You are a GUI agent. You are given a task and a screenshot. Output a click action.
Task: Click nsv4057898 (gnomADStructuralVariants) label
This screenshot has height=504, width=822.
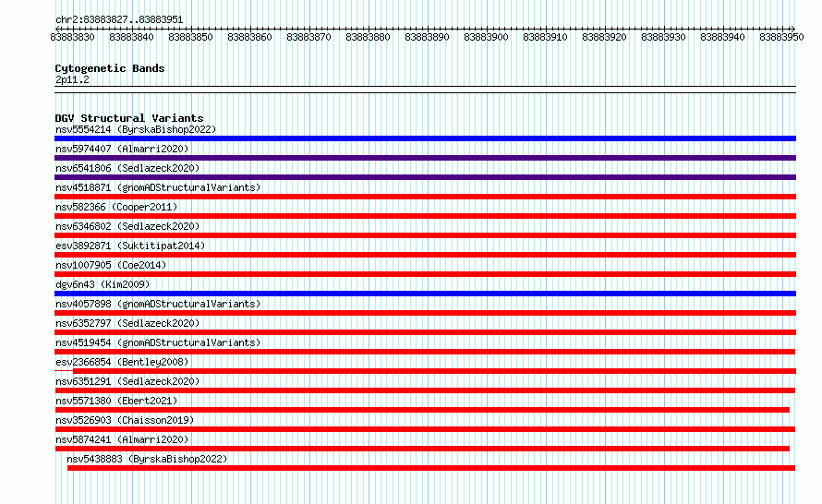tap(158, 304)
